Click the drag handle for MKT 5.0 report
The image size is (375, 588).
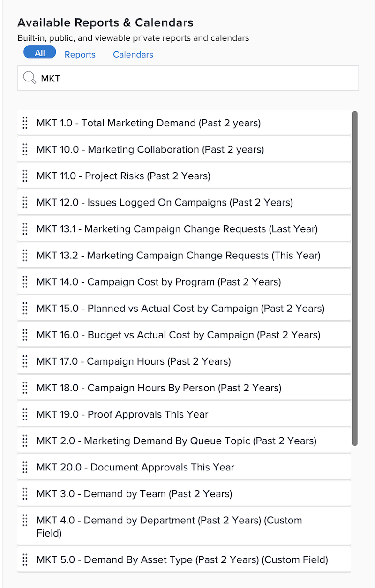click(25, 559)
